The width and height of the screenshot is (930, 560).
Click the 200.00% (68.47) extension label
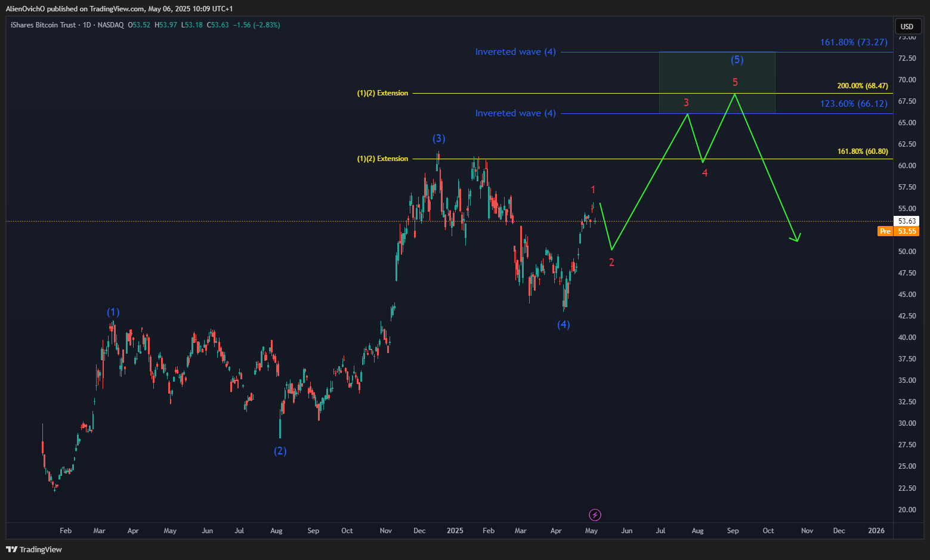point(863,86)
